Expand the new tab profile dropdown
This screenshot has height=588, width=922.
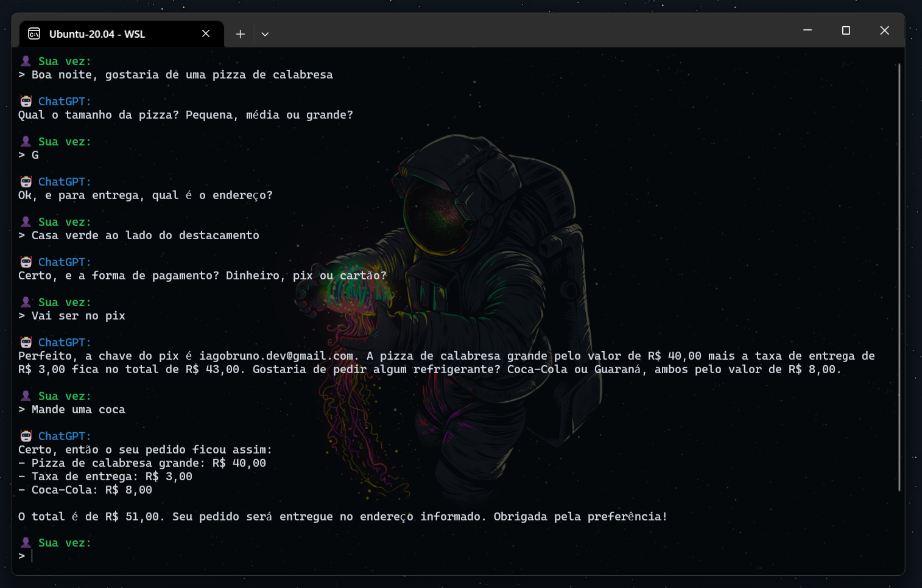click(x=265, y=34)
